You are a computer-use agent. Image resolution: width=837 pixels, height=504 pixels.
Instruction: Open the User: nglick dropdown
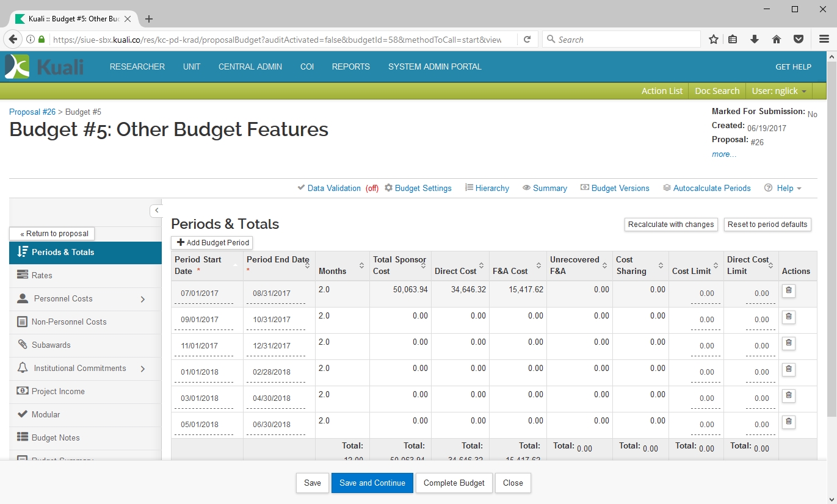point(778,91)
